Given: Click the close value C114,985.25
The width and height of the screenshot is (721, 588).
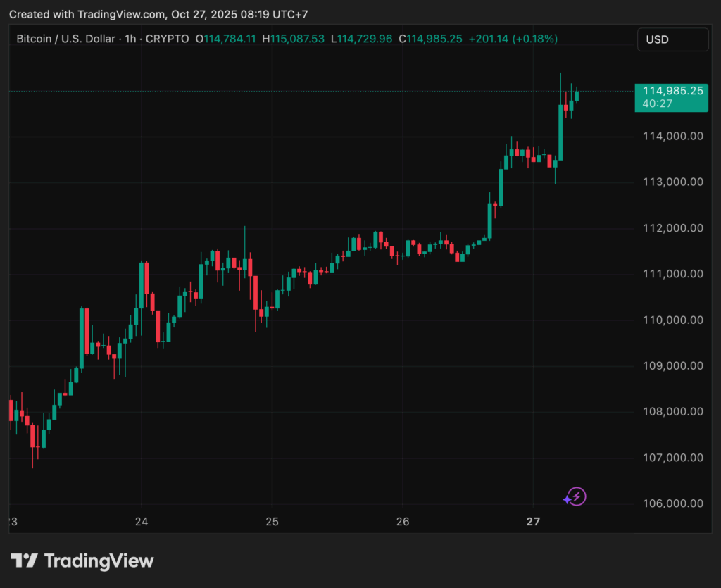Looking at the screenshot, I should point(430,39).
